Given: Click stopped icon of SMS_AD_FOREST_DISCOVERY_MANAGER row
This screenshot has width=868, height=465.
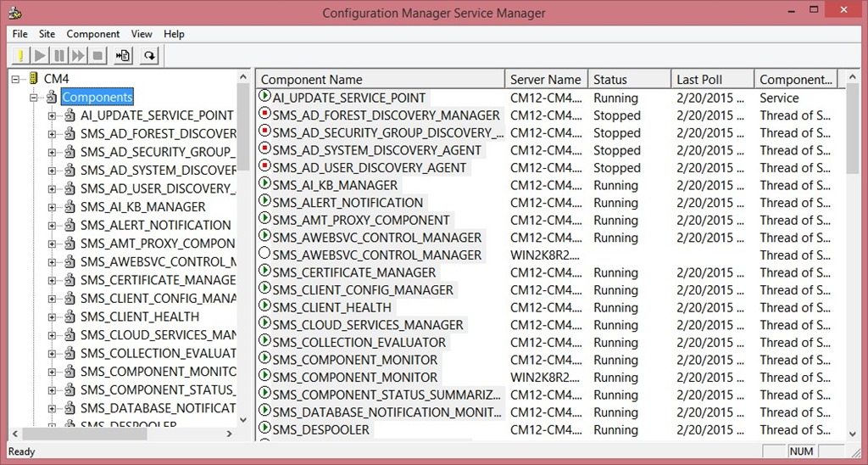Looking at the screenshot, I should coord(264,115).
